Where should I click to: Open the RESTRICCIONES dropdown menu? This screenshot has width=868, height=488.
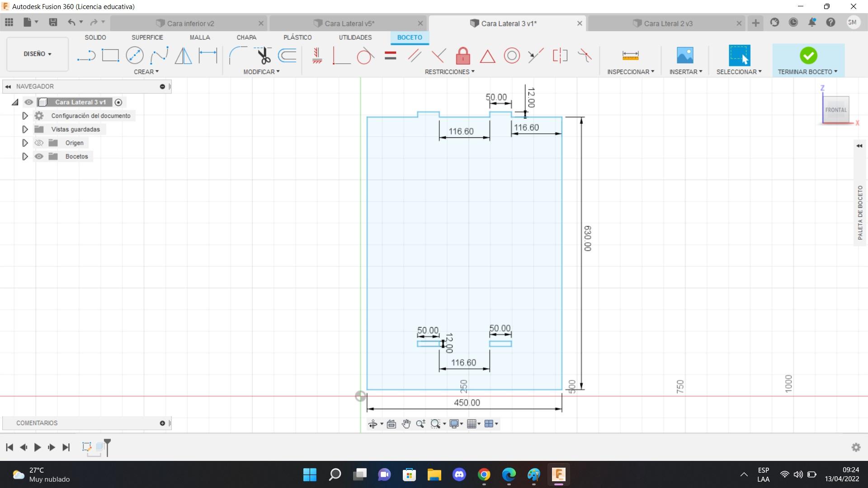point(449,72)
